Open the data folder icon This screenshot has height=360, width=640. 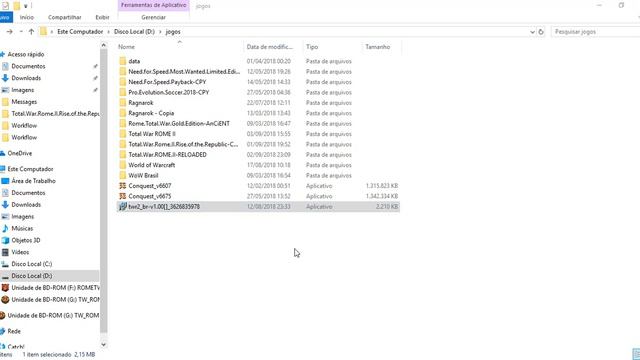[x=122, y=61]
